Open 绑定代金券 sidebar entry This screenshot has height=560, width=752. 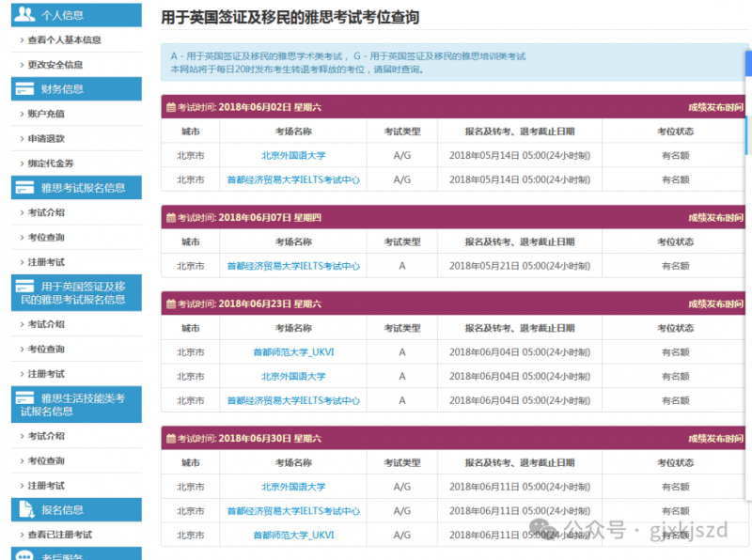(51, 163)
